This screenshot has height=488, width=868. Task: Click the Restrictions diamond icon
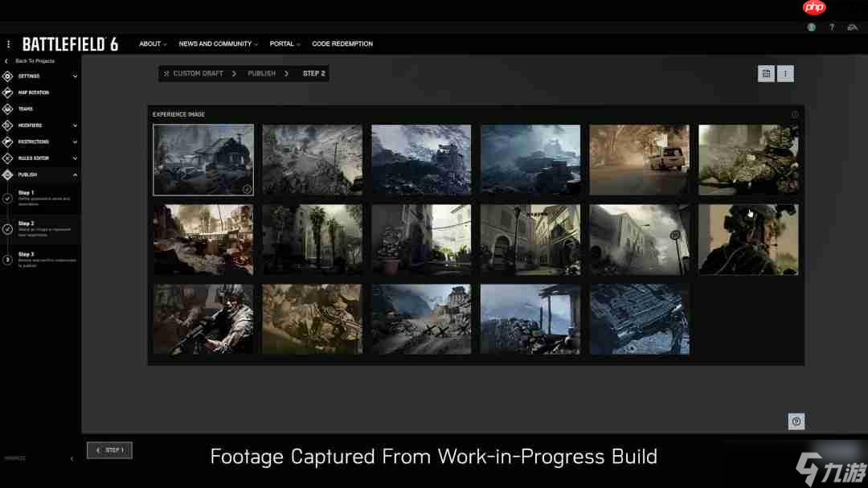(7, 141)
